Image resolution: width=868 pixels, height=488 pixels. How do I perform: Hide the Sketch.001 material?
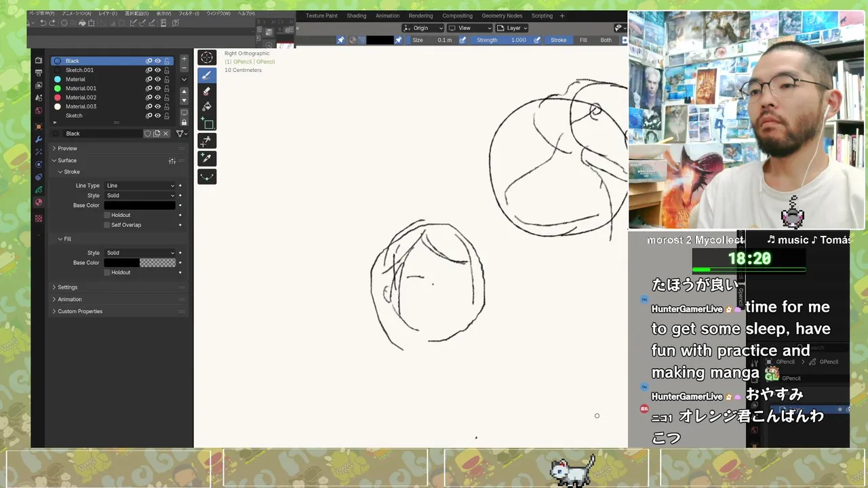158,70
